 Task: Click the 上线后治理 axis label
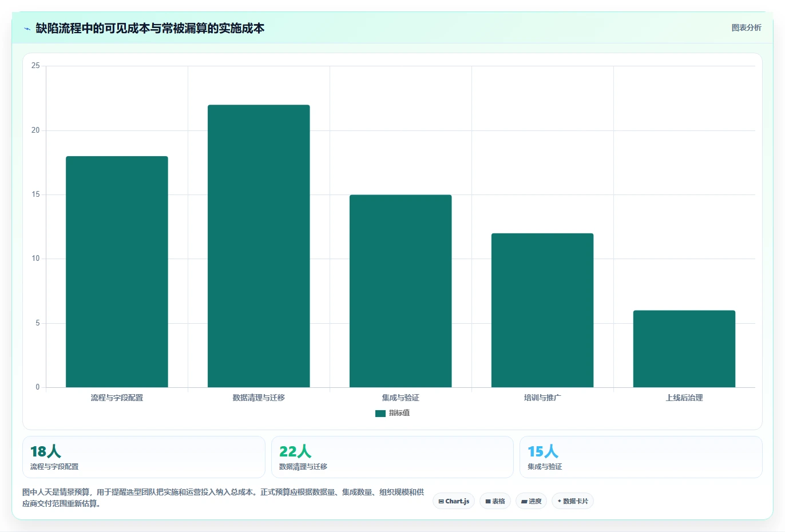(684, 398)
